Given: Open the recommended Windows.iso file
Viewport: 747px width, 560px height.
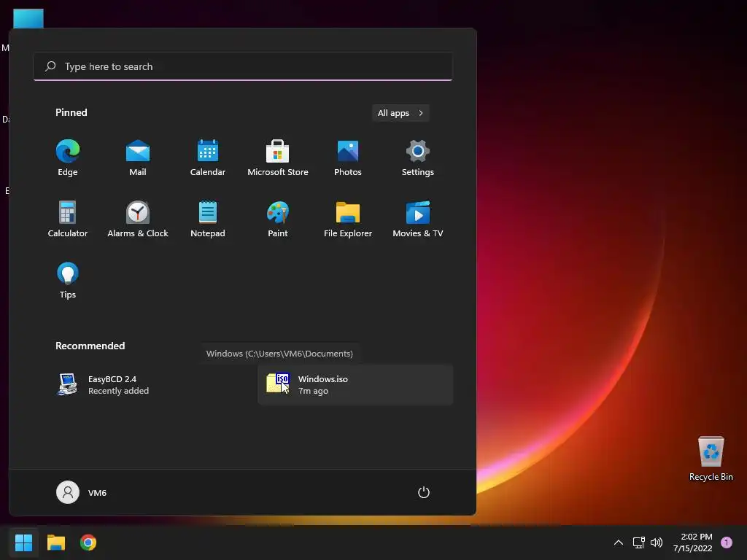Looking at the screenshot, I should [355, 385].
